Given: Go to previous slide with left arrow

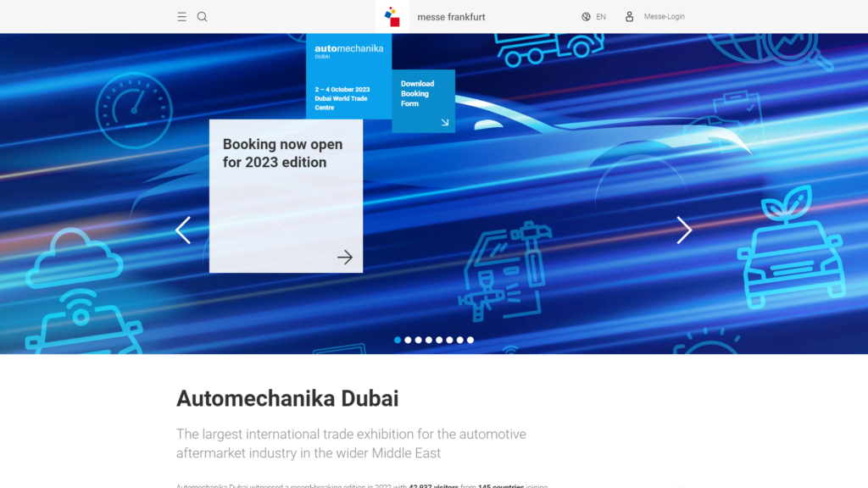Looking at the screenshot, I should (183, 230).
